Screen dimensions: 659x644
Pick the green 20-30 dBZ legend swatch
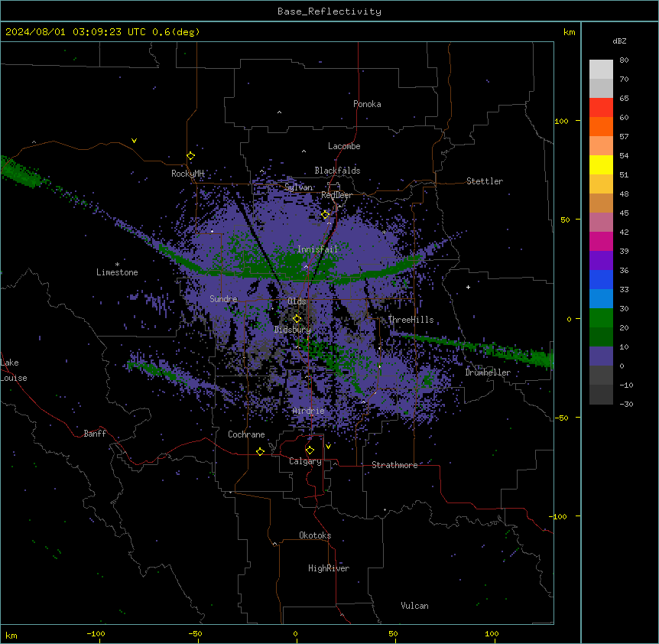601,318
